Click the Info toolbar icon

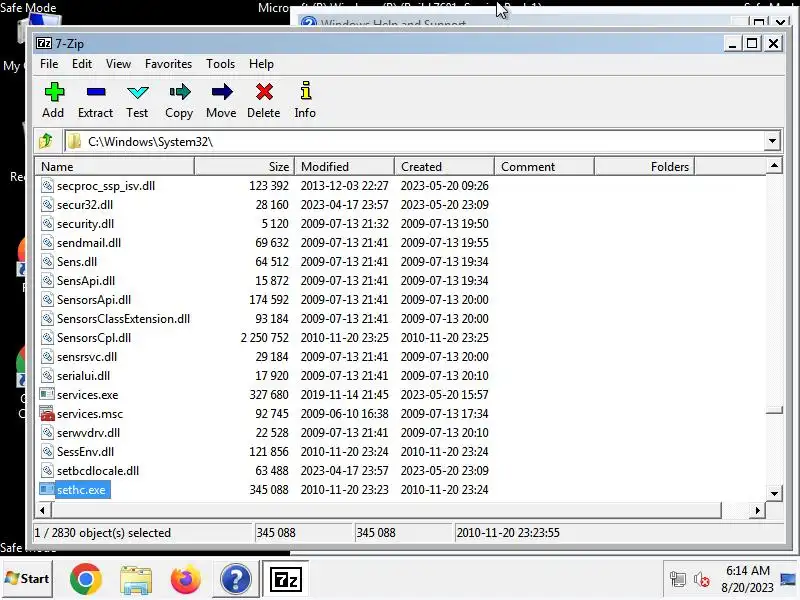pyautogui.click(x=305, y=91)
